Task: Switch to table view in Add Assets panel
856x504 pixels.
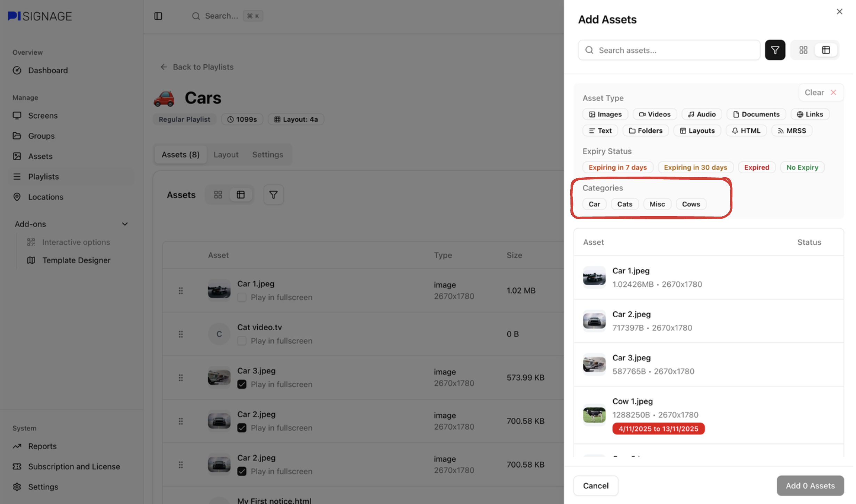Action: 826,50
